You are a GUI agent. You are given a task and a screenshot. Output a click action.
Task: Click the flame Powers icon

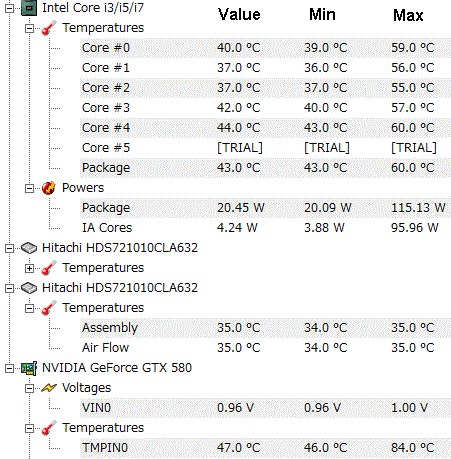click(49, 188)
